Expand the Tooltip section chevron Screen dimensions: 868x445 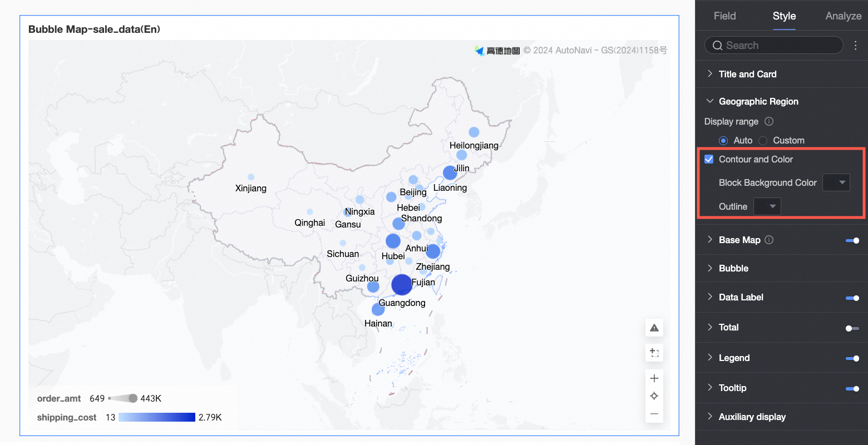(710, 387)
